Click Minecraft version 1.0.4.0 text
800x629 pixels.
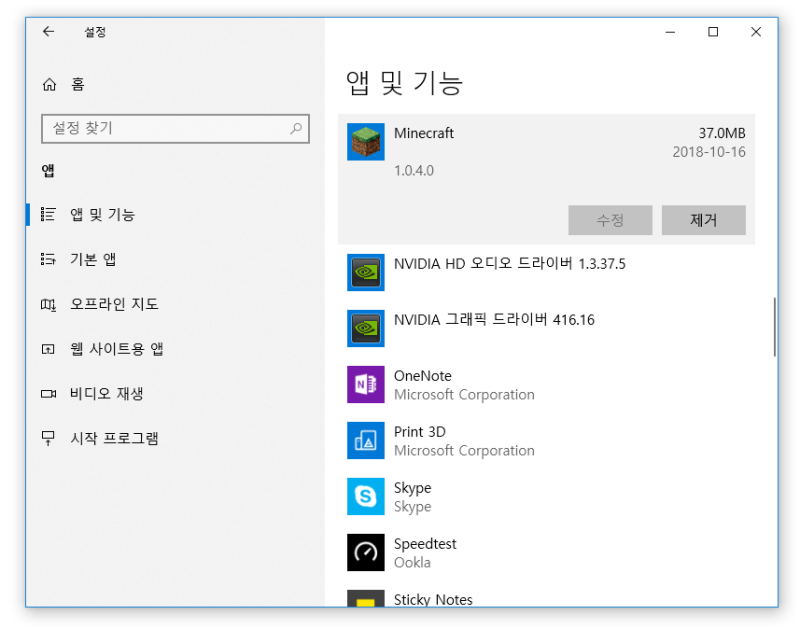tap(414, 170)
